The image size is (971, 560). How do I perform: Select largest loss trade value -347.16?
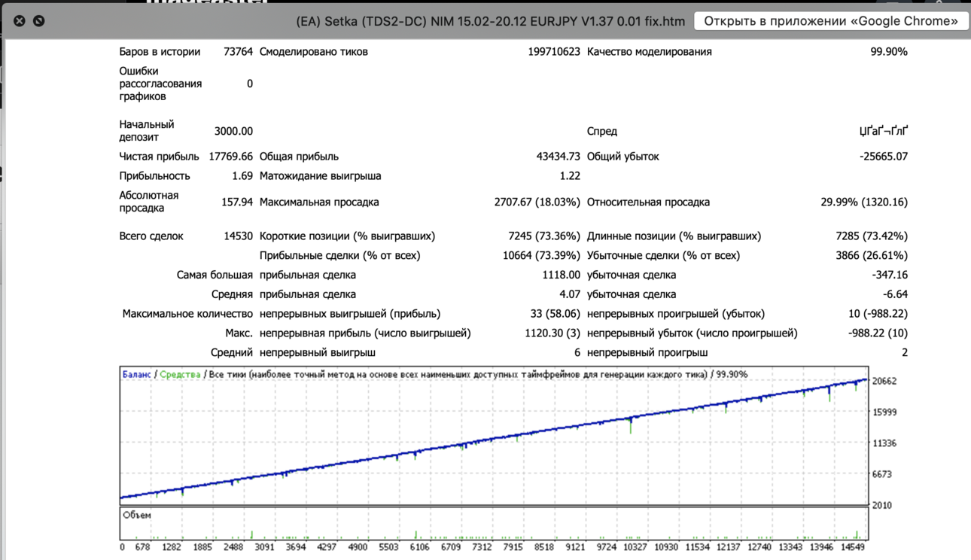click(x=890, y=275)
